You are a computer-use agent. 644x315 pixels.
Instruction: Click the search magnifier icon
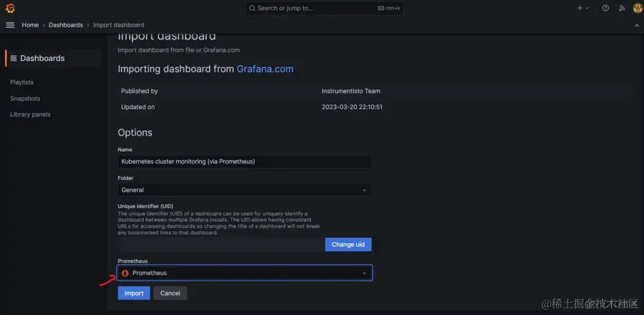tap(252, 8)
